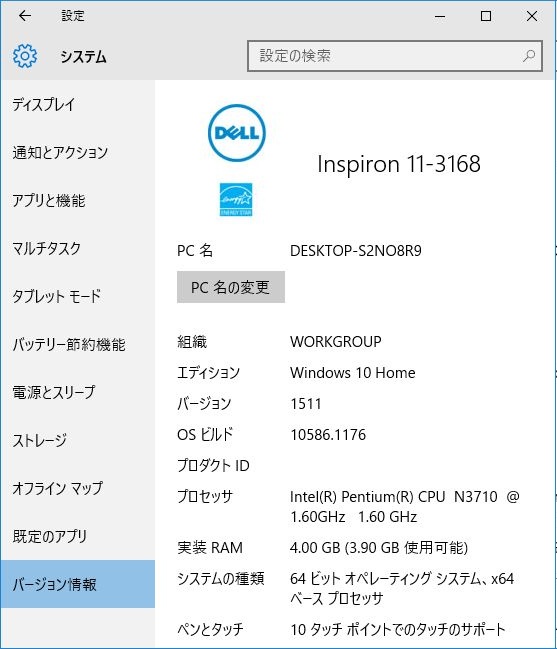This screenshot has width=557, height=649.
Task: Maximize the settings window
Action: (x=486, y=16)
